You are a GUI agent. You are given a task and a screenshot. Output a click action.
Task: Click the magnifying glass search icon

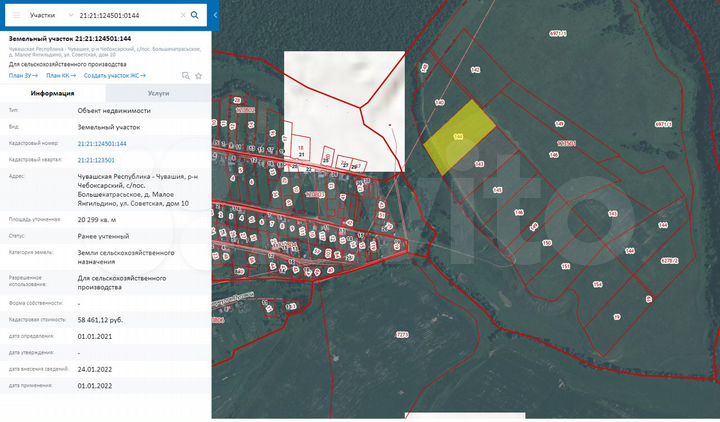(x=195, y=16)
